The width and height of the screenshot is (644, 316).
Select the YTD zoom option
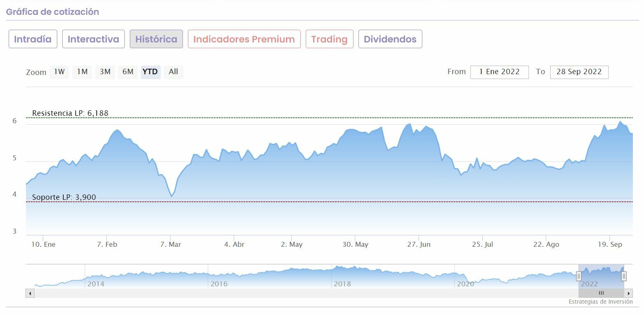(150, 72)
